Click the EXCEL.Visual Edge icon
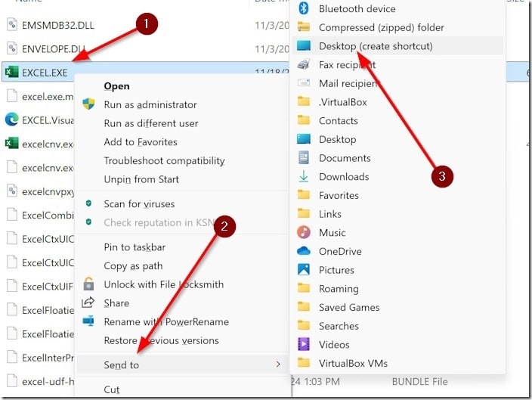This screenshot has width=532, height=400. coord(12,119)
